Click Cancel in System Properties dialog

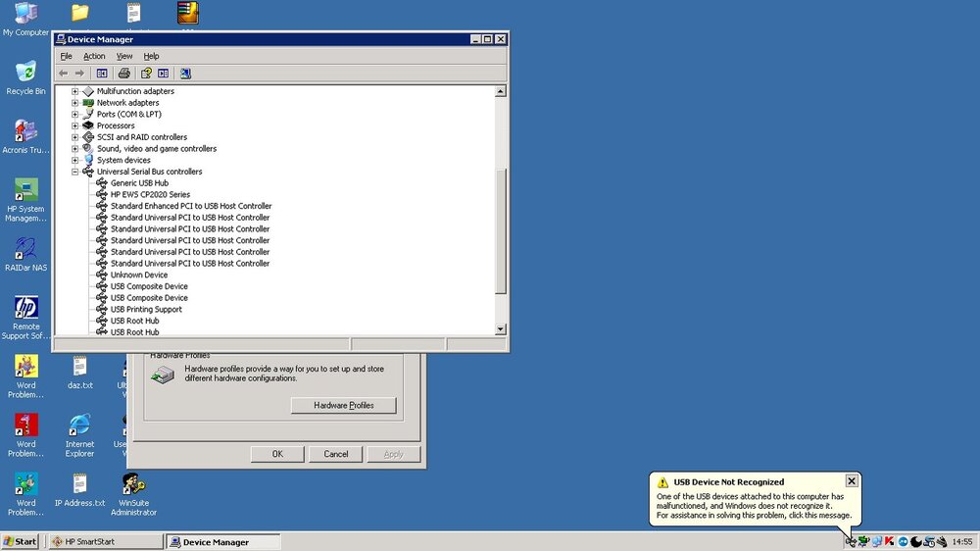(335, 454)
